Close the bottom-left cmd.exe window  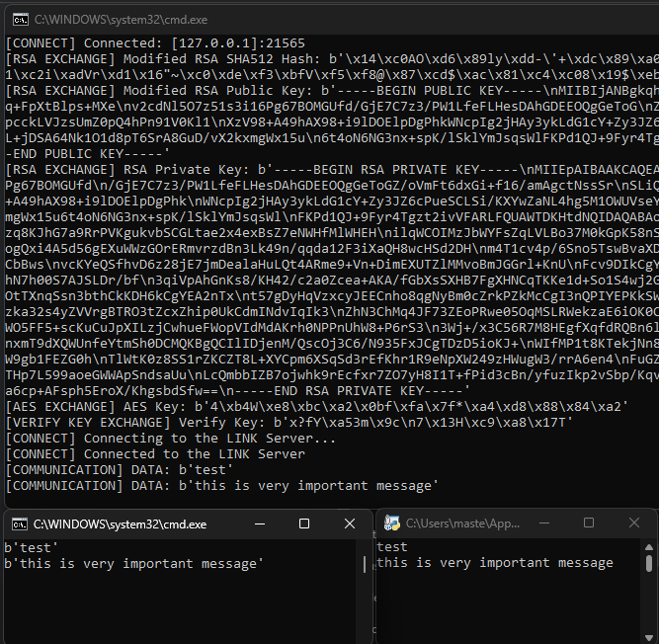click(x=350, y=523)
